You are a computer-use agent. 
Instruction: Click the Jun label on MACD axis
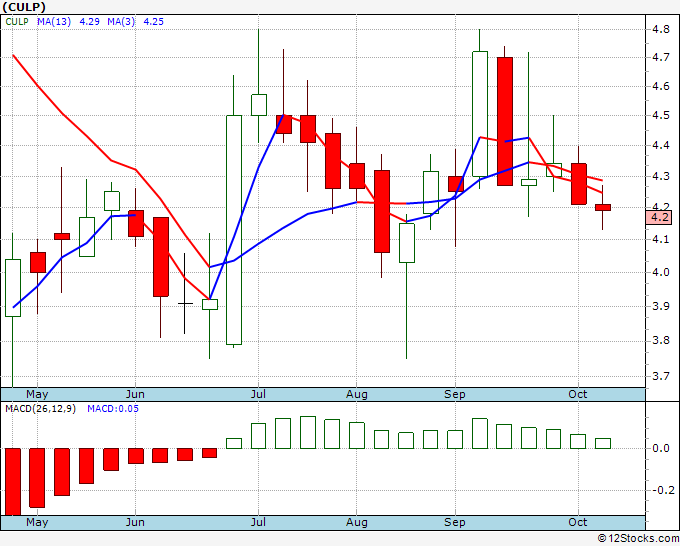(135, 522)
